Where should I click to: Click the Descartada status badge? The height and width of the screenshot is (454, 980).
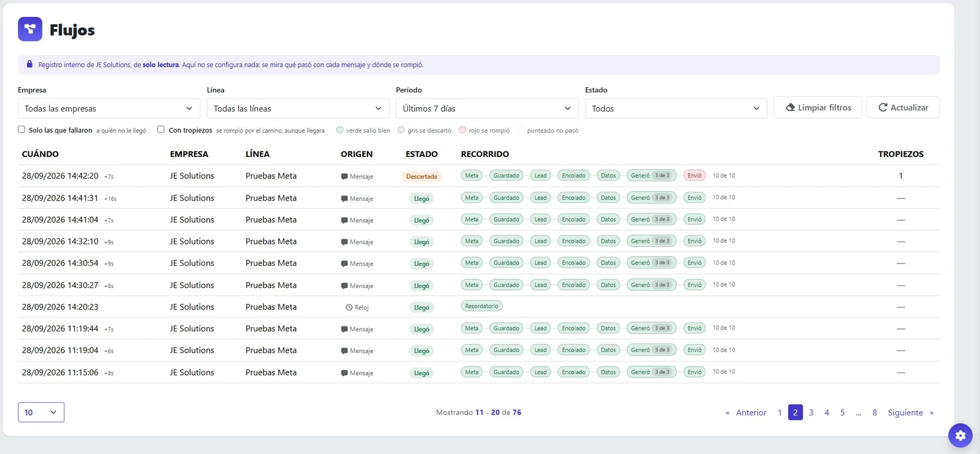421,176
